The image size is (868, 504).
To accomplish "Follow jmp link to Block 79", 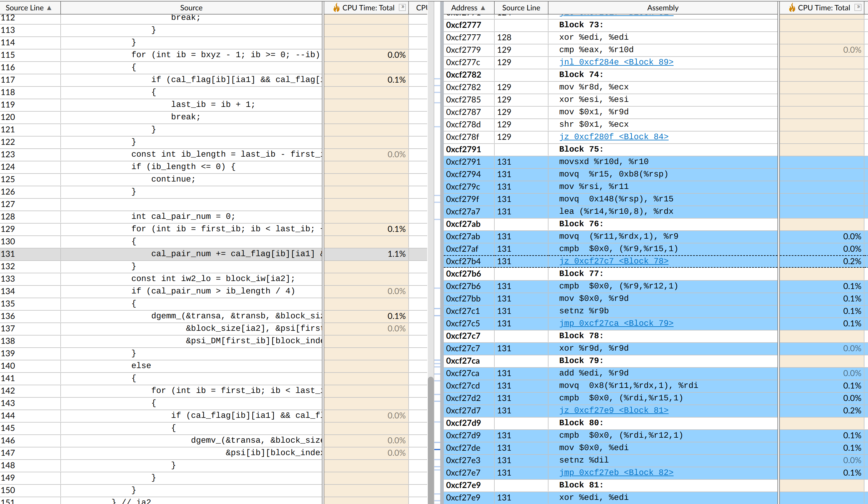I will [616, 323].
